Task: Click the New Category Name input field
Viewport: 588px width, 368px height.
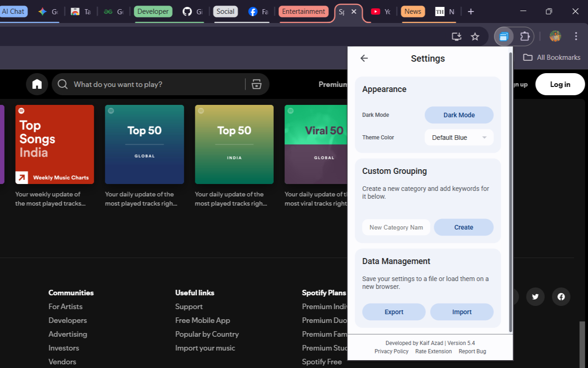Action: tap(396, 227)
